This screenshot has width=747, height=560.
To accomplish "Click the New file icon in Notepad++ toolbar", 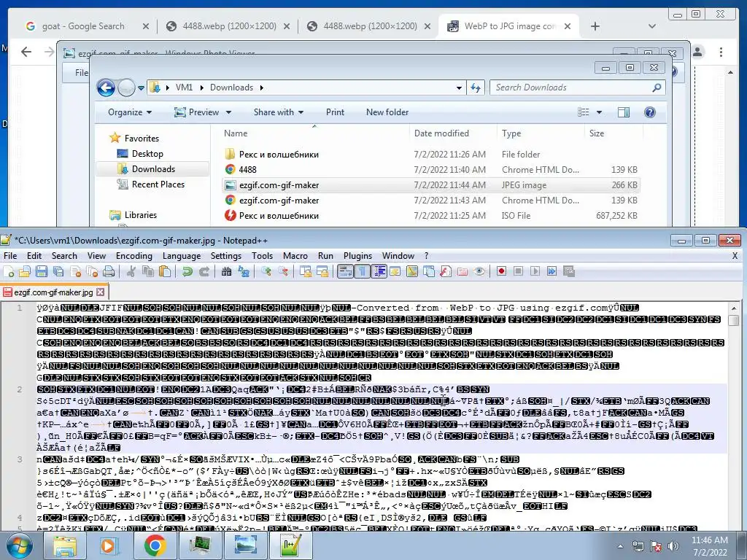I will pos(9,271).
